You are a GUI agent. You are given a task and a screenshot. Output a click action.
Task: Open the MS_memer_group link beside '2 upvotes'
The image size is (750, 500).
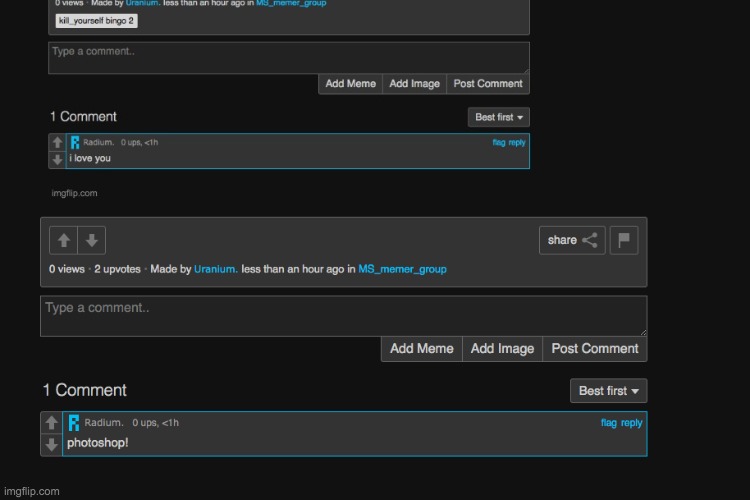(402, 269)
